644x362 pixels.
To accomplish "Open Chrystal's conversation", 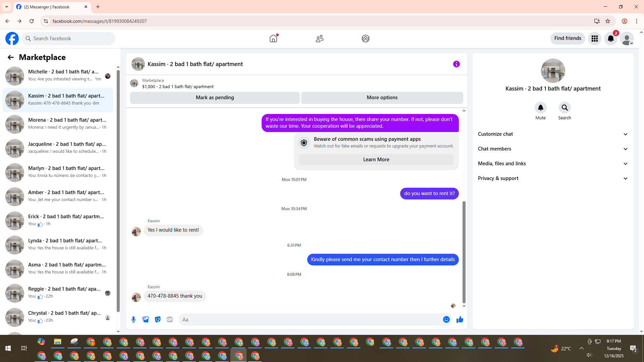I will click(x=58, y=317).
